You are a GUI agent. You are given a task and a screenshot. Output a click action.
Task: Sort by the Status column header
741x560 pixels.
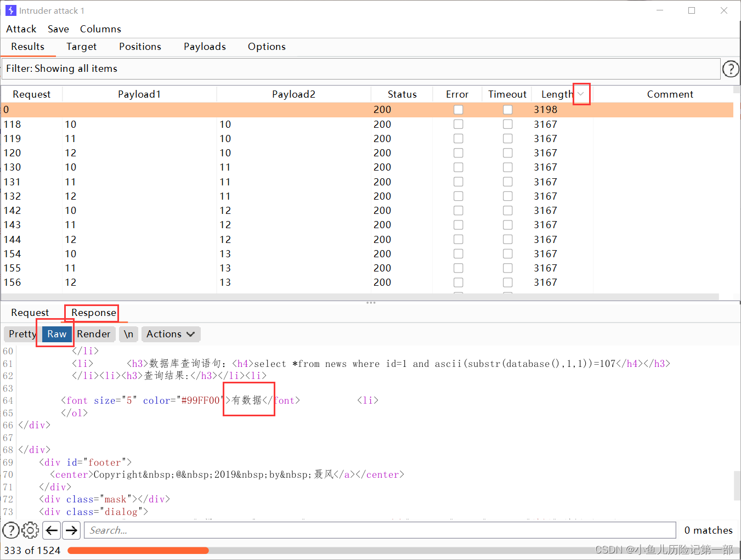[402, 94]
